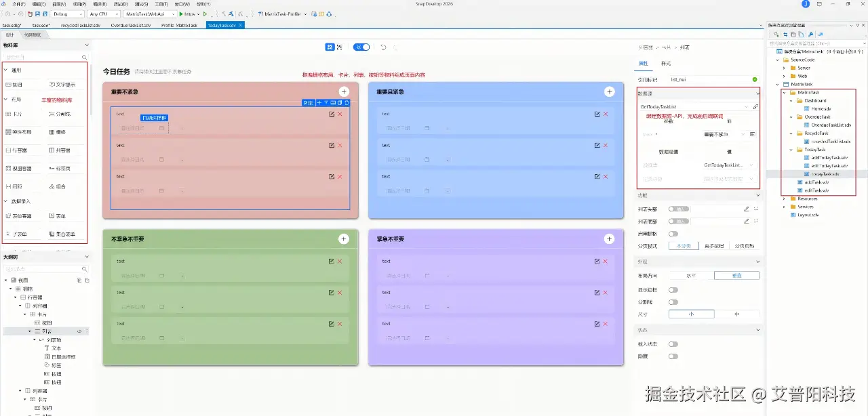Toggle the 显示边框 switch
Screen dimensions: 868x416
[x=673, y=290]
